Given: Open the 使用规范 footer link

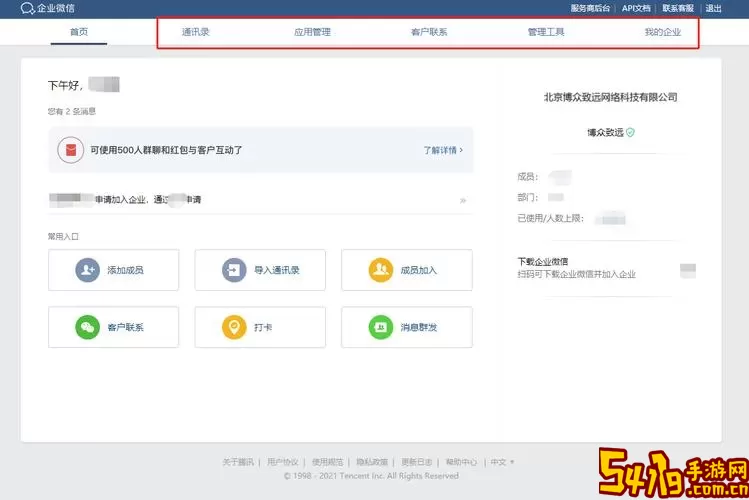Looking at the screenshot, I should click(327, 462).
